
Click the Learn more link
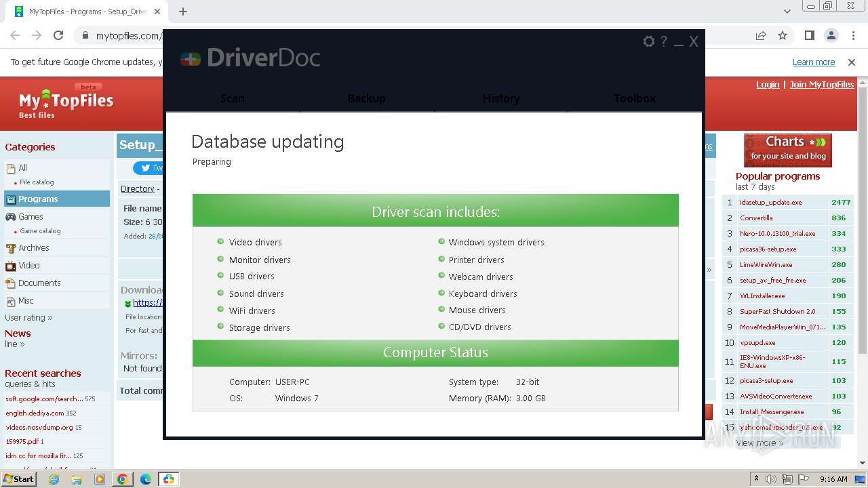814,62
